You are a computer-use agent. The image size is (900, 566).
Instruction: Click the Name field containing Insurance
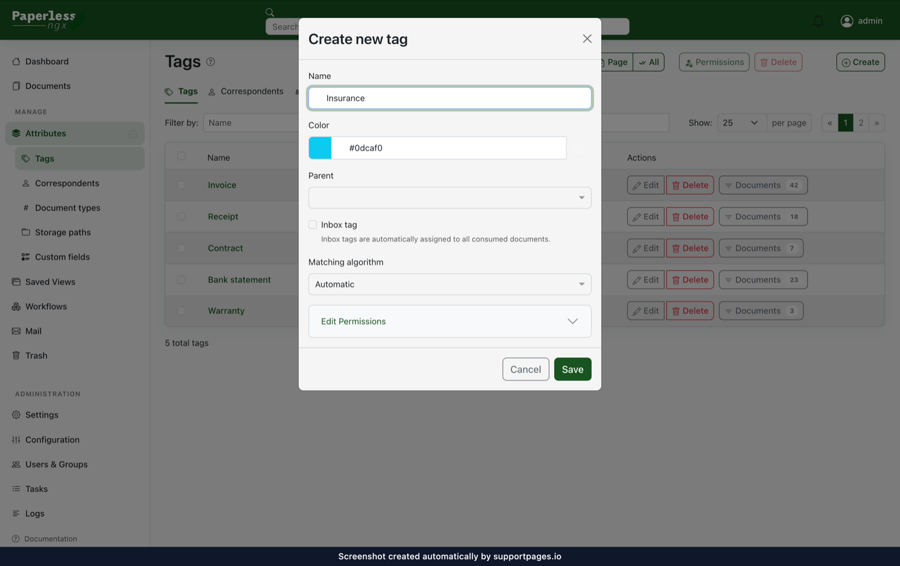click(x=449, y=98)
